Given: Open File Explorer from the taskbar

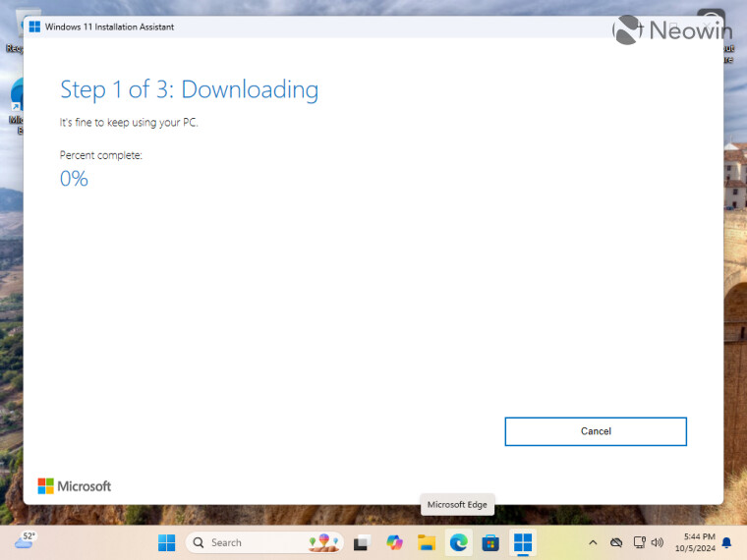Looking at the screenshot, I should pos(427,542).
